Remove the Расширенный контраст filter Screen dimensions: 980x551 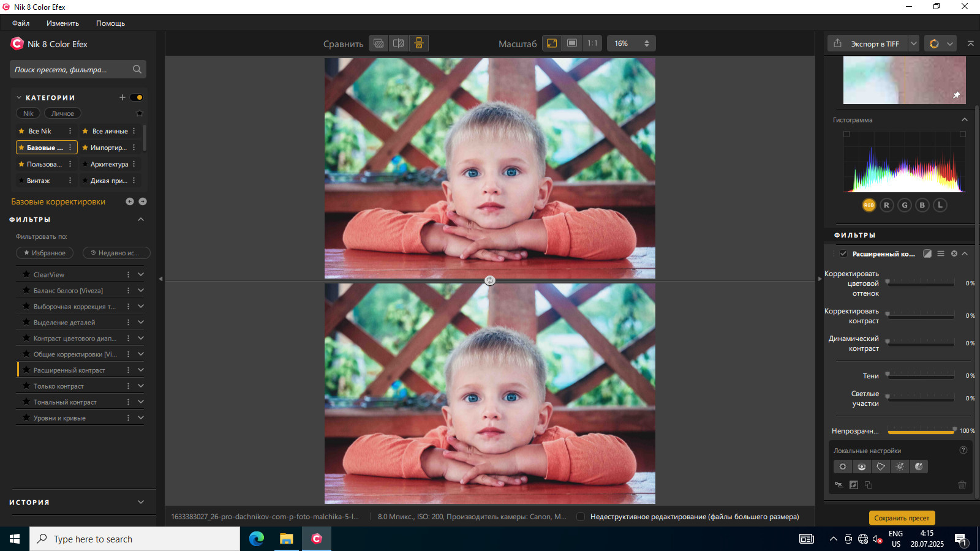click(954, 253)
